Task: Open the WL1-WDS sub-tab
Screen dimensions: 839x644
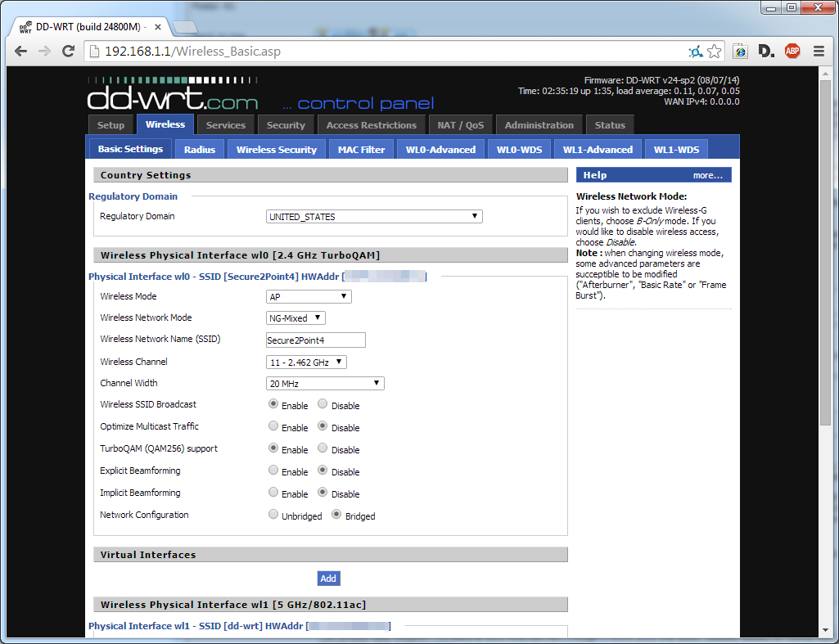Action: click(x=676, y=150)
